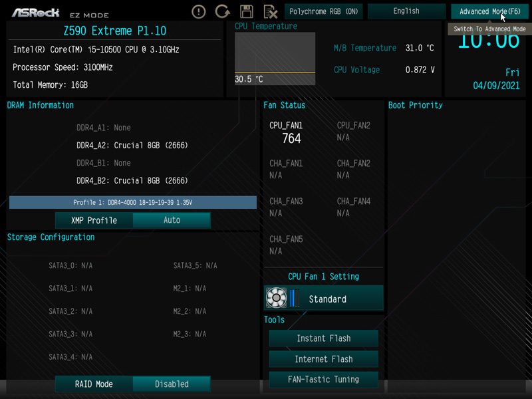This screenshot has width=532, height=399.
Task: Click SATA3_3: N/A storage entry
Action: point(70,334)
